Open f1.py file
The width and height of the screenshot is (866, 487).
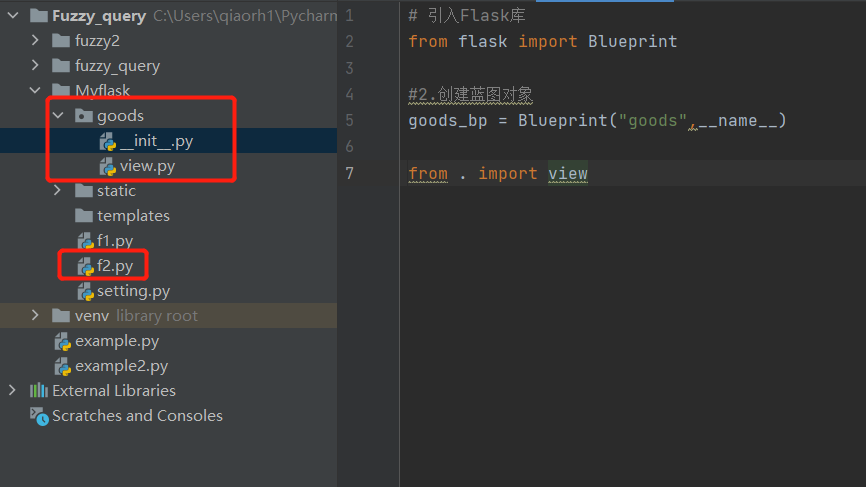pyautogui.click(x=115, y=241)
